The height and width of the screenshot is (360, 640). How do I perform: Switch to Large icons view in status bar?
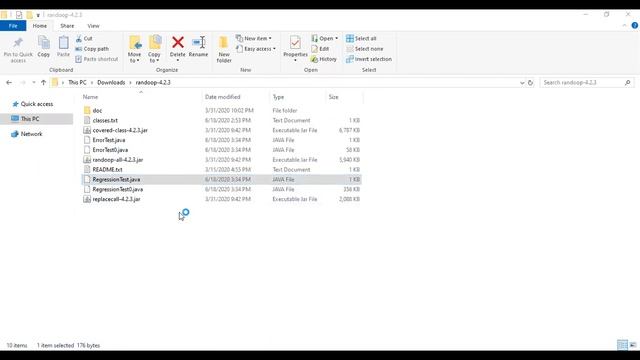[633, 345]
